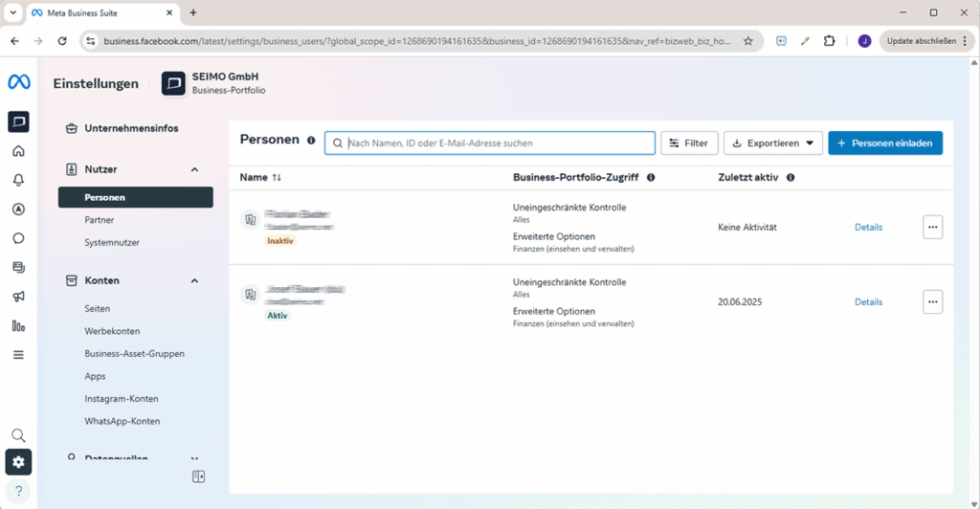Open browser extensions puzzle icon
The width and height of the screenshot is (980, 509).
tap(829, 41)
